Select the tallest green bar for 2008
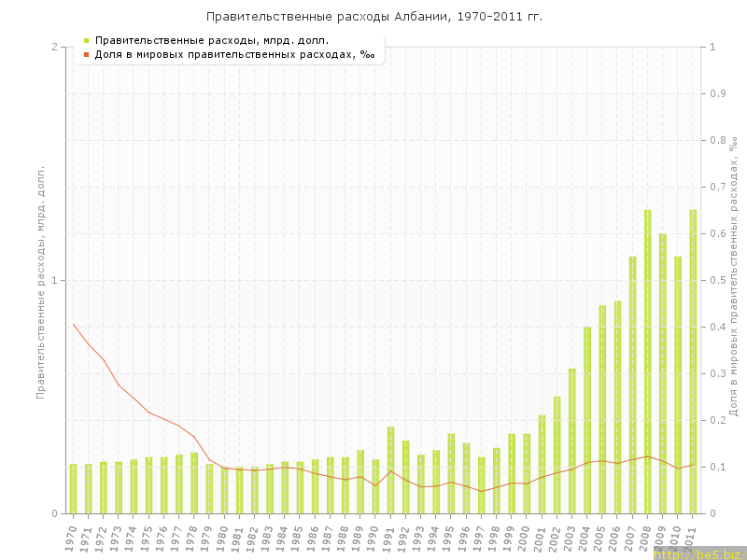Screen dimensions: 747x560 tap(648, 362)
